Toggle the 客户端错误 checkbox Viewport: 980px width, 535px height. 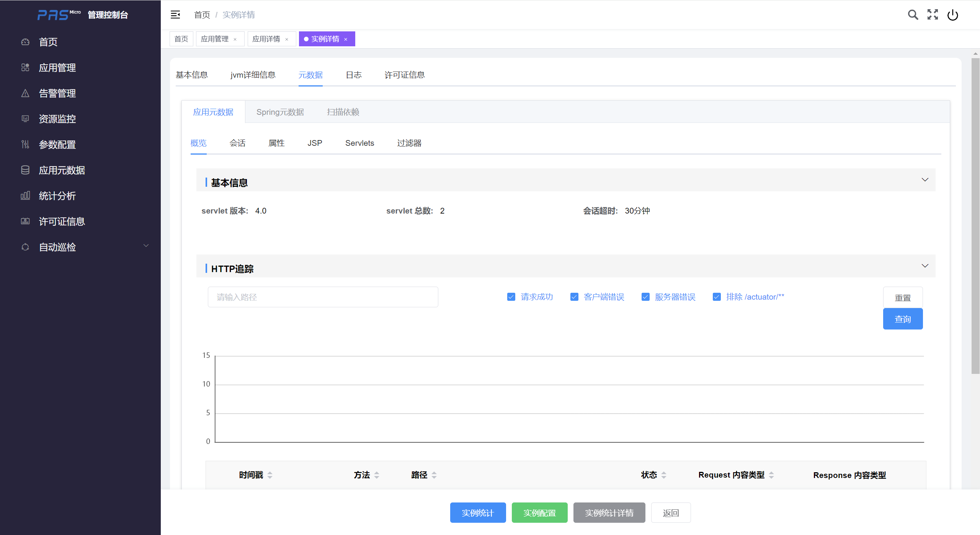click(x=574, y=297)
